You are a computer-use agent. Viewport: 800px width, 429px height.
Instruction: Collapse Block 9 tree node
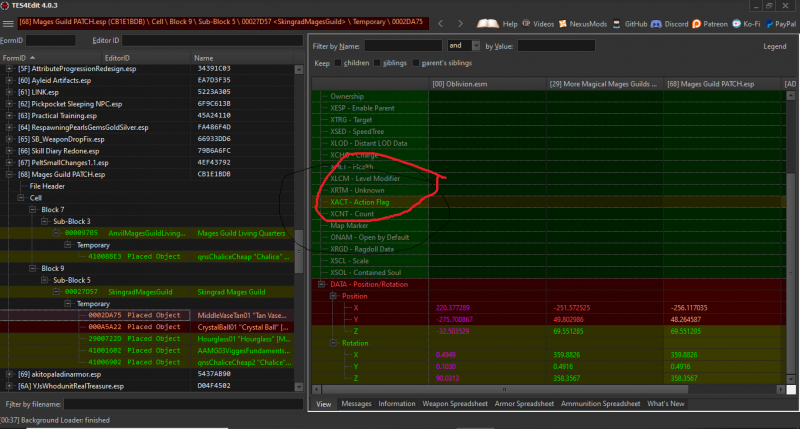pos(33,268)
